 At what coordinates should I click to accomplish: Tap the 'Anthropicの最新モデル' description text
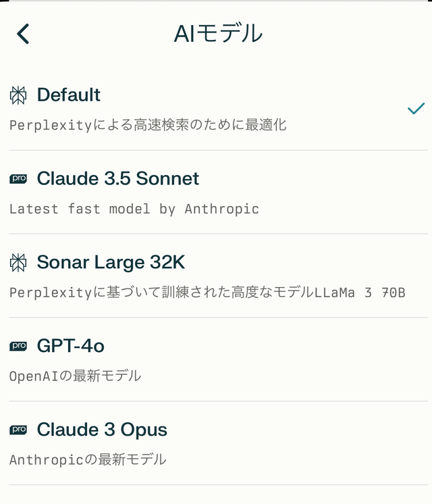[88, 459]
